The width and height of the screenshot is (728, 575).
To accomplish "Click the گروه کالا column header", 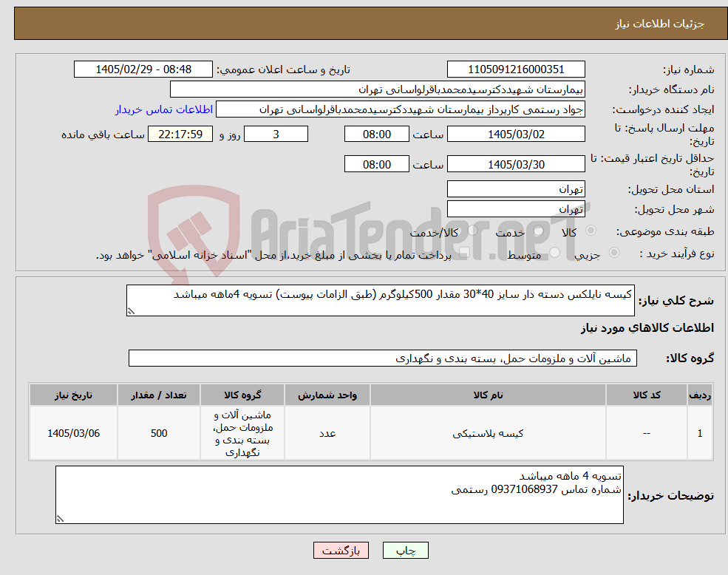I will point(242,395).
